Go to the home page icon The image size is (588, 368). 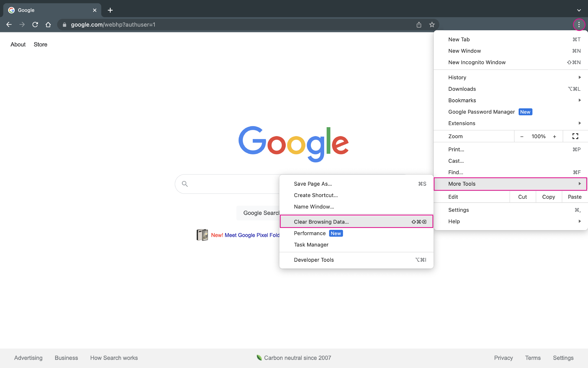48,25
